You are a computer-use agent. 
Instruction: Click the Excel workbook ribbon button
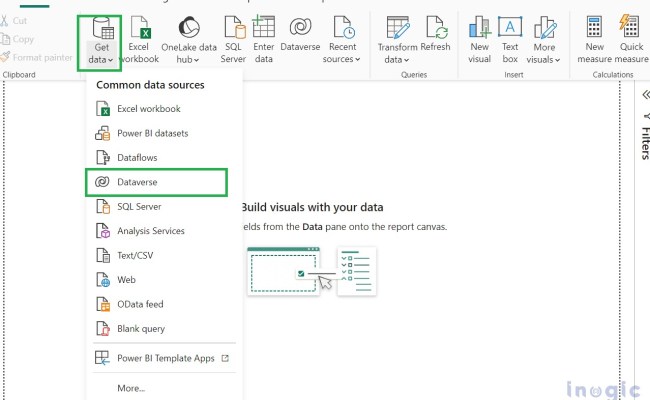[x=139, y=40]
